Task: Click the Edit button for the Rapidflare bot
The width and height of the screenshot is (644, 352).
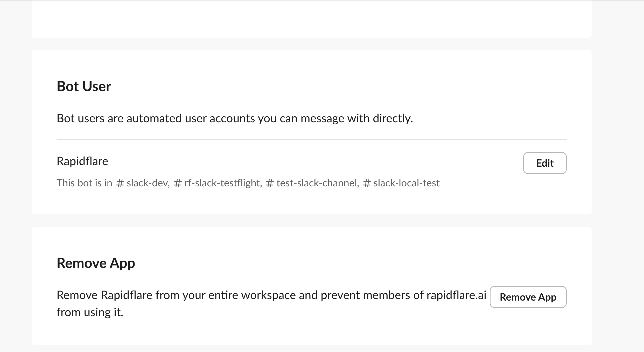Action: 545,163
